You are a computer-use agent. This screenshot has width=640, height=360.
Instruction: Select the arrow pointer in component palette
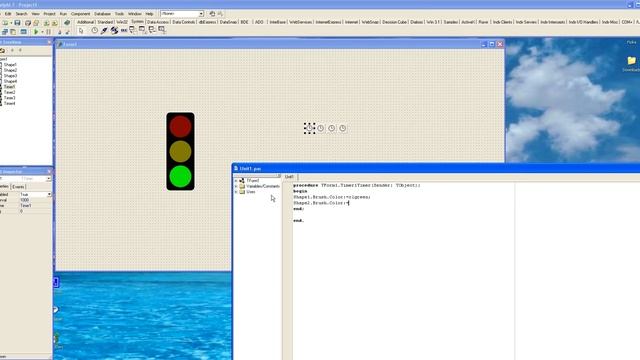point(81,31)
